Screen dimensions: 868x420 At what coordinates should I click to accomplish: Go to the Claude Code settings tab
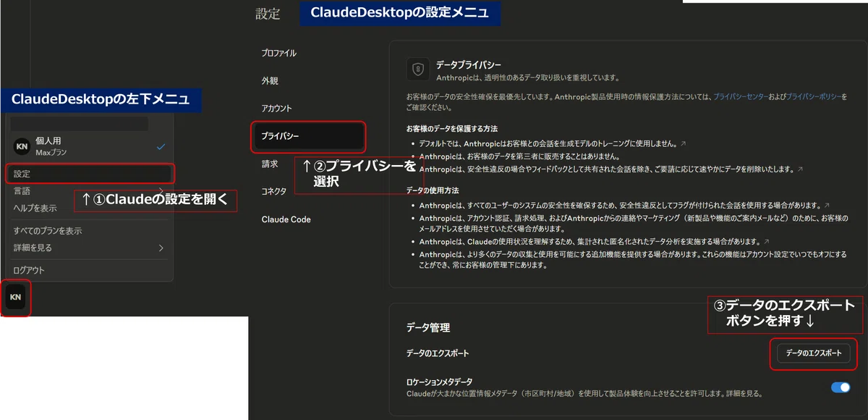(x=286, y=219)
